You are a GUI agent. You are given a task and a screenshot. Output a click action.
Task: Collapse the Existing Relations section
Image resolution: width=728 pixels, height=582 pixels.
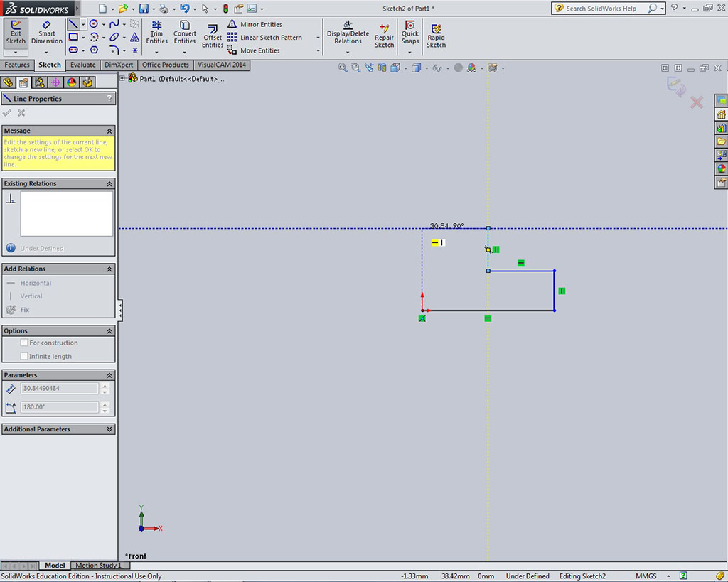coord(109,183)
